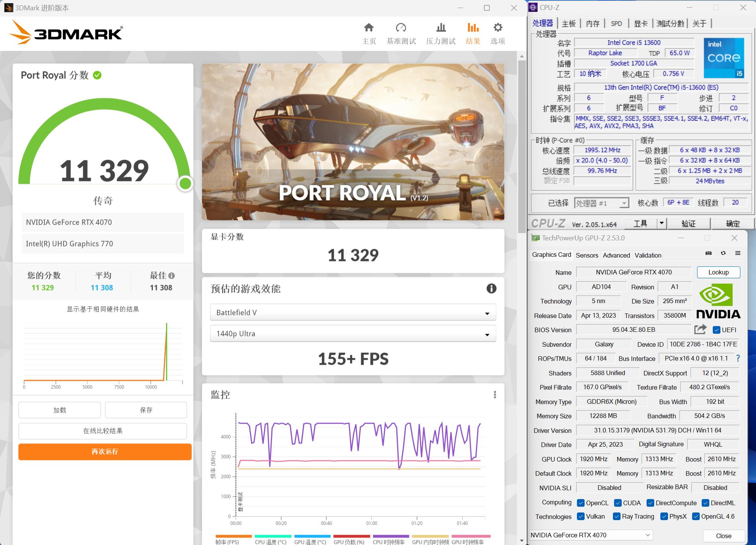Viewport: 756px width, 545px height.
Task: Toggle the CUDA computing checkbox
Action: click(x=617, y=503)
